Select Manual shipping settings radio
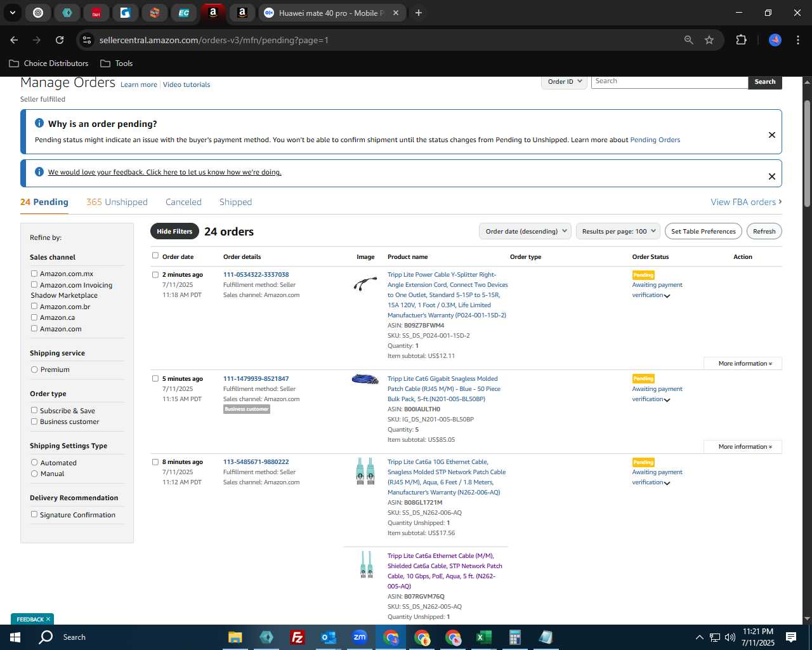Viewport: 812px width, 650px height. coord(34,474)
